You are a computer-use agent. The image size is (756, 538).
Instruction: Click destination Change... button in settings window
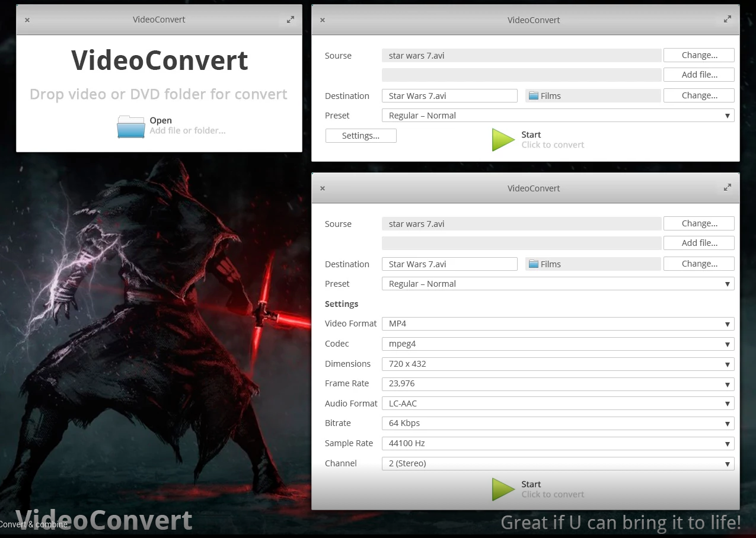699,264
